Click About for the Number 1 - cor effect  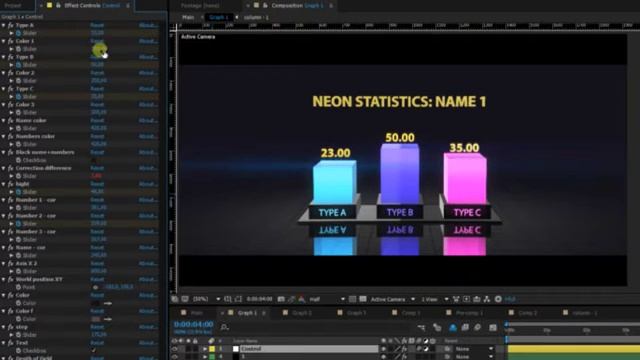click(148, 200)
